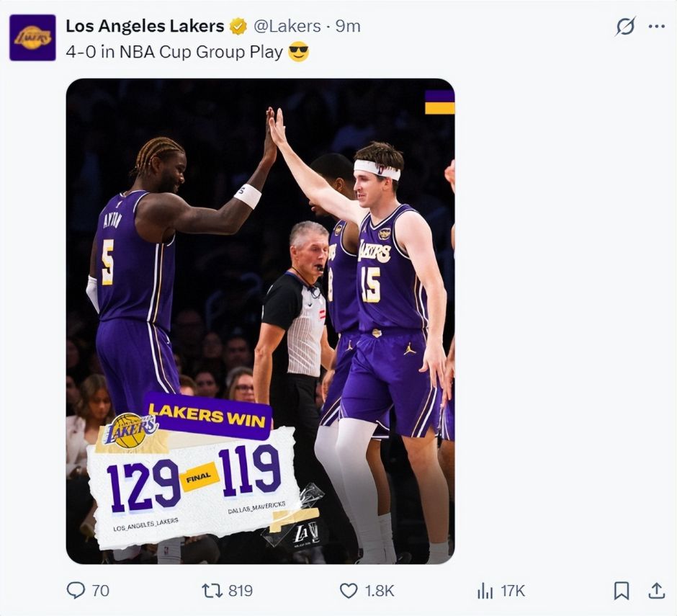Open the Lakers Win game photo
Image resolution: width=677 pixels, height=616 pixels.
coord(260,321)
